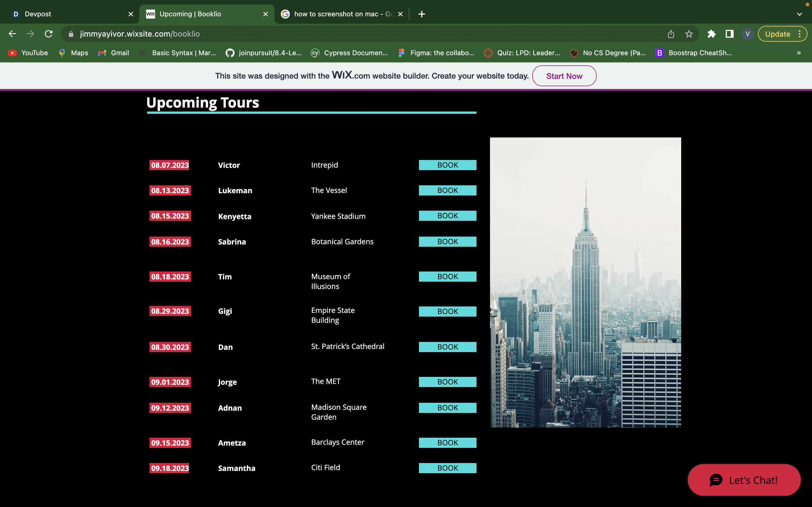Viewport: 812px width, 507px height.
Task: Book the Intrepid tour with Victor
Action: point(447,165)
